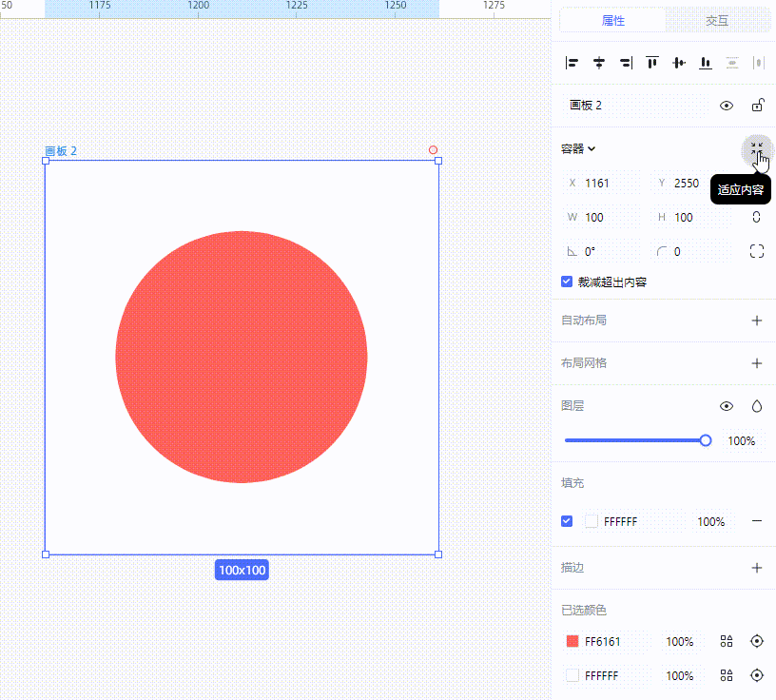The width and height of the screenshot is (776, 700).
Task: Click the small red circle above the frame
Action: click(x=433, y=149)
